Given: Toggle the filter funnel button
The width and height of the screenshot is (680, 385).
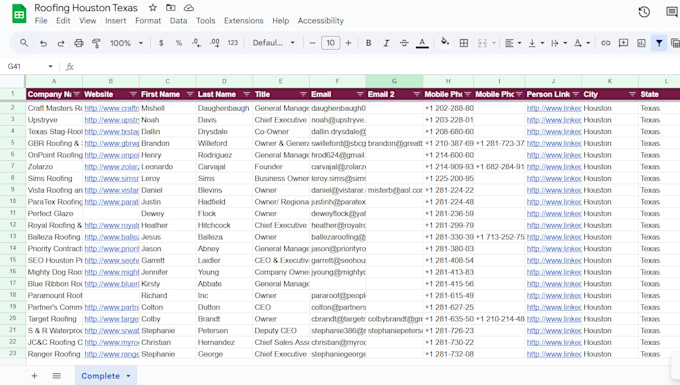Looking at the screenshot, I should pyautogui.click(x=659, y=43).
